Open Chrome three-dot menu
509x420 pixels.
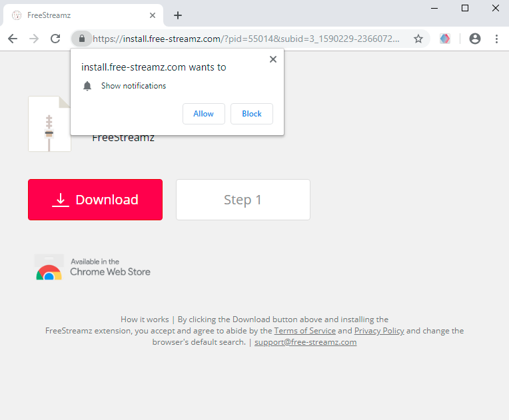497,39
